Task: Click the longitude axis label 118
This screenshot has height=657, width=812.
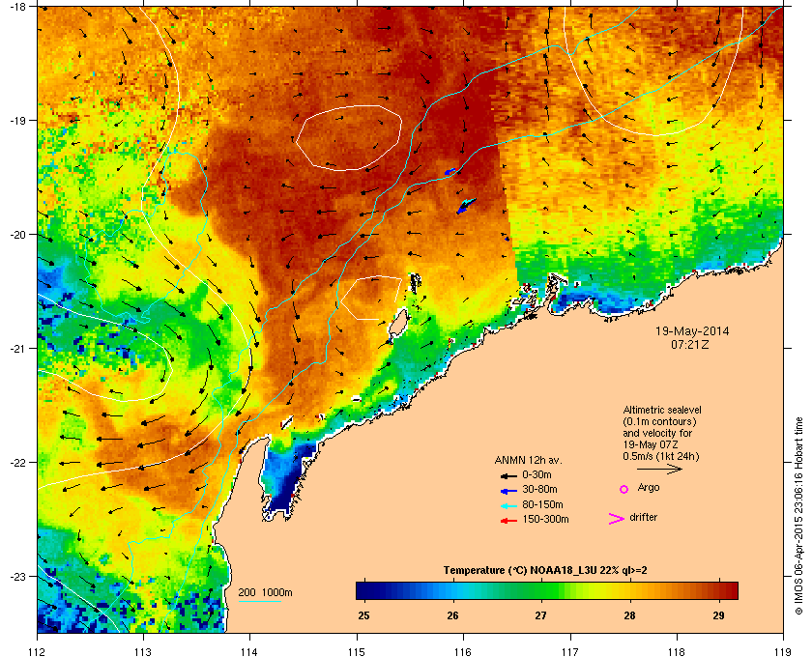Action: pyautogui.click(x=677, y=652)
